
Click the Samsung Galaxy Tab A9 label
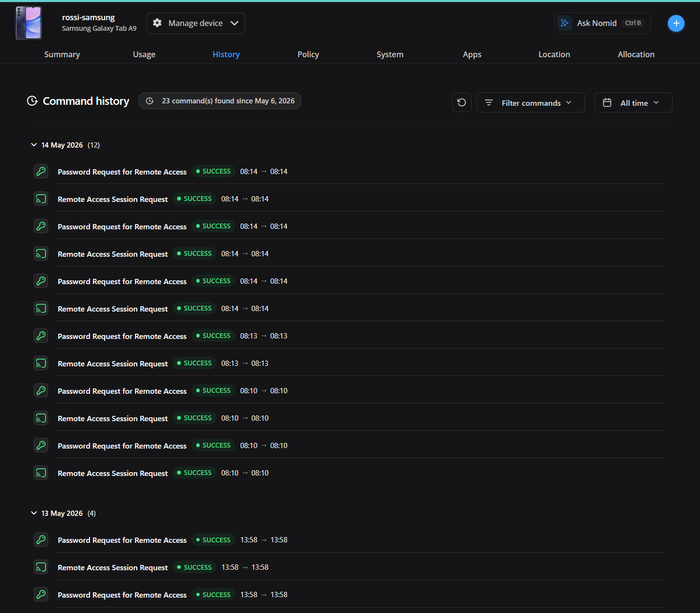click(x=99, y=28)
